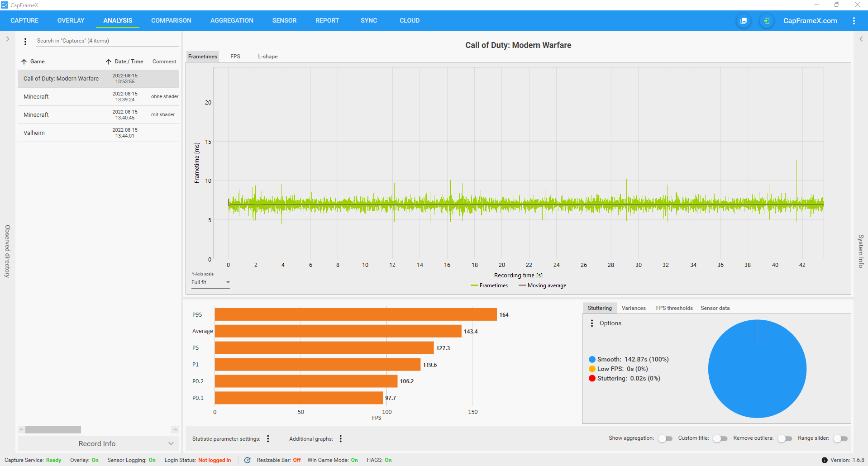Enable Range slider switch
The image size is (868, 466).
pyautogui.click(x=840, y=438)
